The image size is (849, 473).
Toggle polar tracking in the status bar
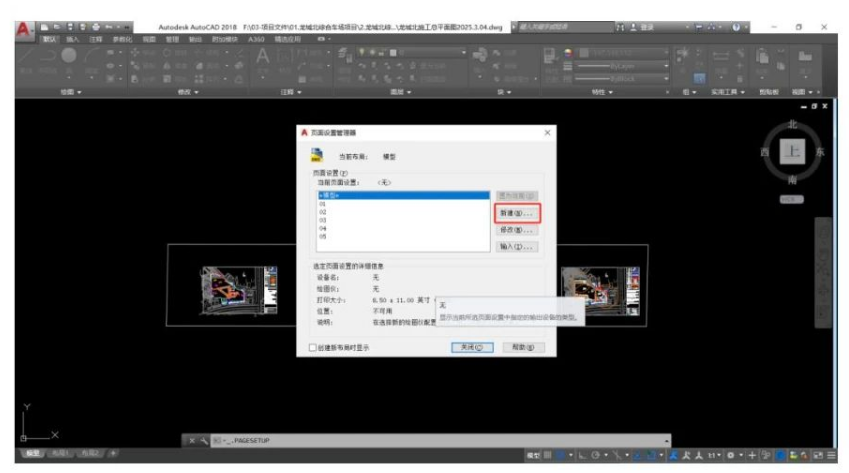coord(596,456)
